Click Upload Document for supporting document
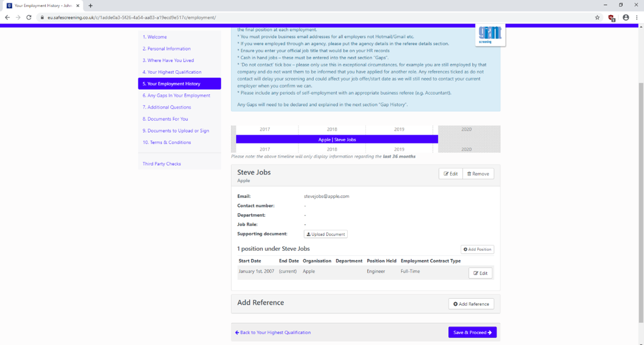This screenshot has width=644, height=345. [x=326, y=234]
